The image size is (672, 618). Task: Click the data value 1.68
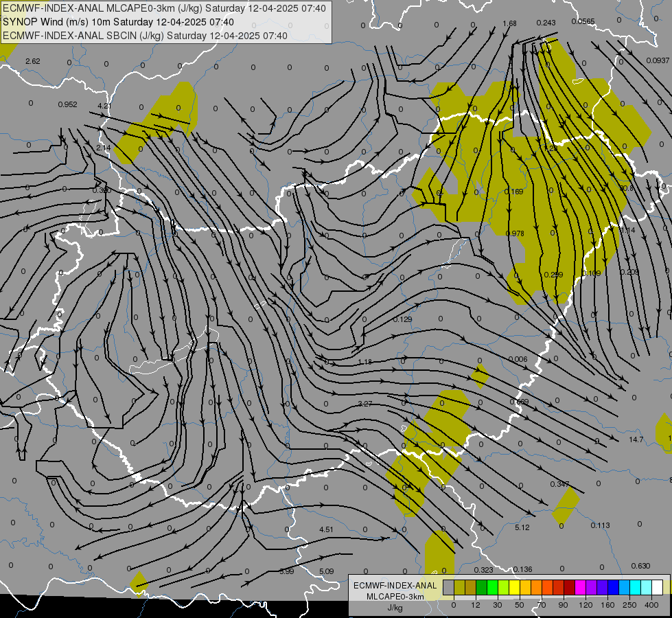(x=509, y=23)
